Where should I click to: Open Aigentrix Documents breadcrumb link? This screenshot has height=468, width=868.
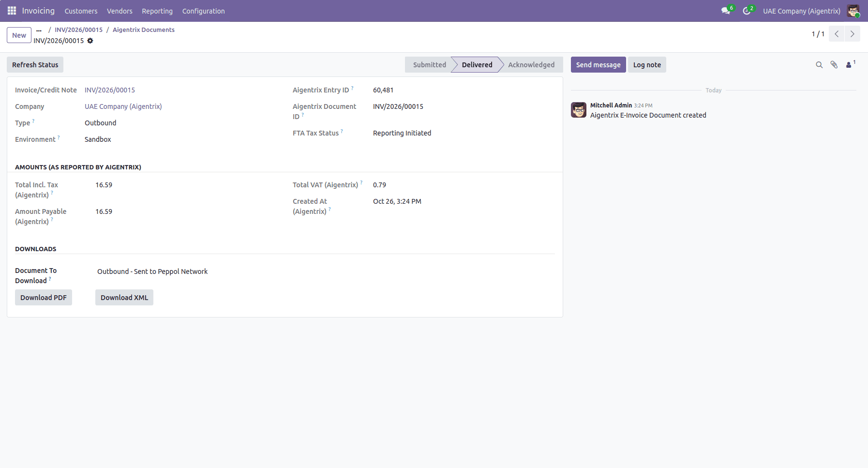coord(144,30)
